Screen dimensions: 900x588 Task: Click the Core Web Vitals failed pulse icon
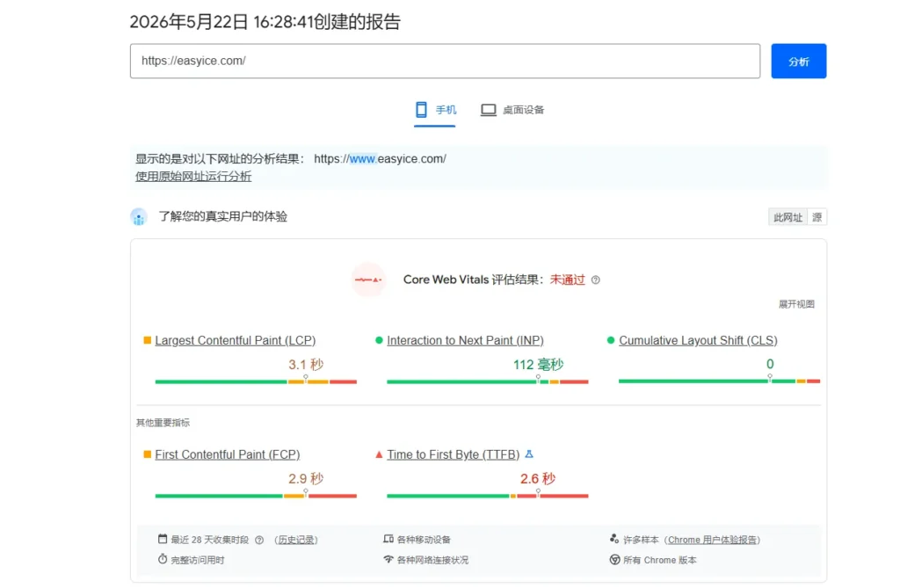coord(368,279)
